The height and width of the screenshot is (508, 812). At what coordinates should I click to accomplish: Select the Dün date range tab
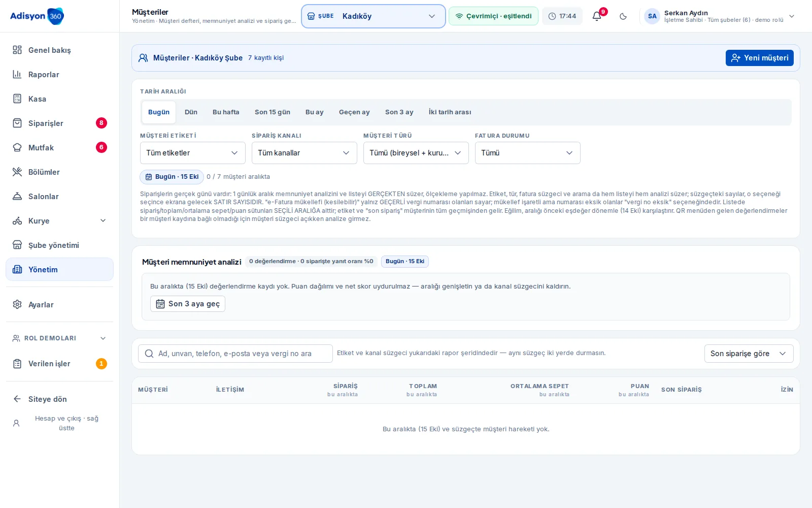(191, 112)
